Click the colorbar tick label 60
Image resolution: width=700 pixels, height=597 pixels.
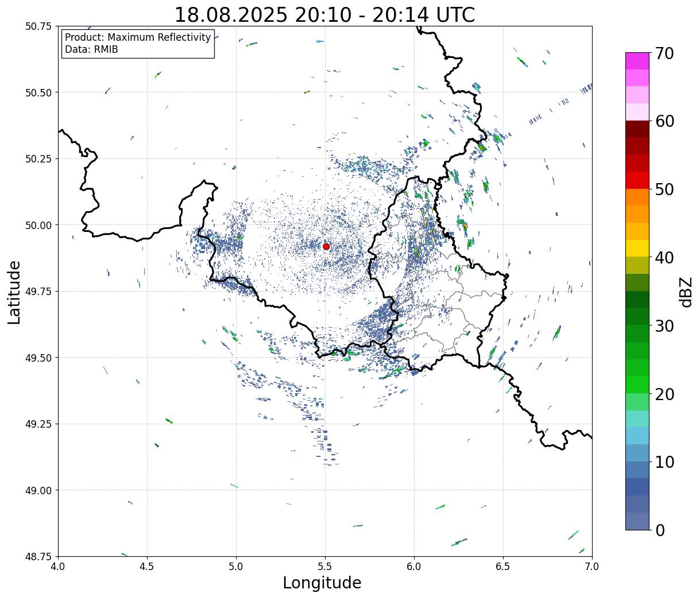tap(664, 121)
